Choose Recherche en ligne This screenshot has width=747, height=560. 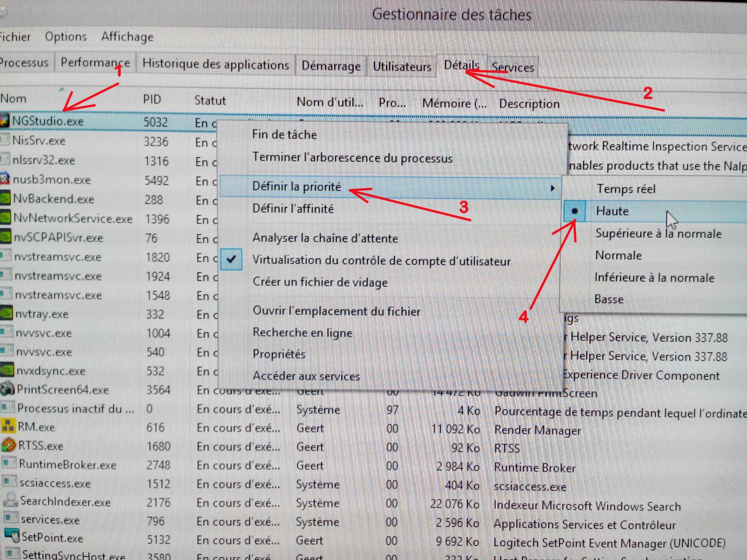[x=302, y=333]
